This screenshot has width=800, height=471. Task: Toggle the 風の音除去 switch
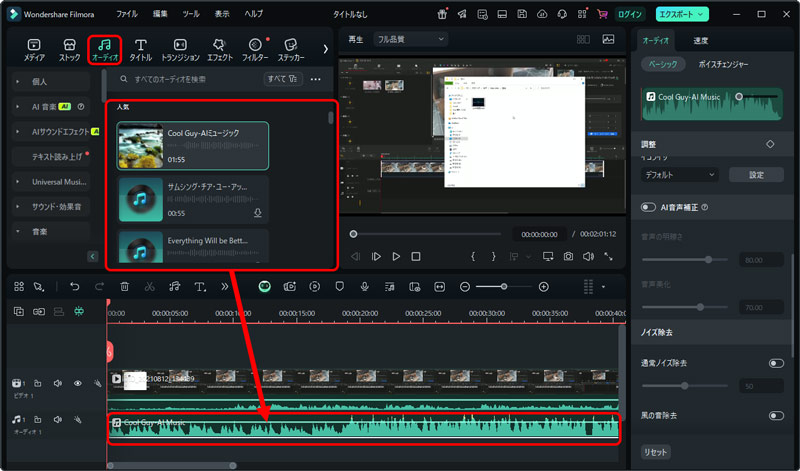click(x=776, y=416)
